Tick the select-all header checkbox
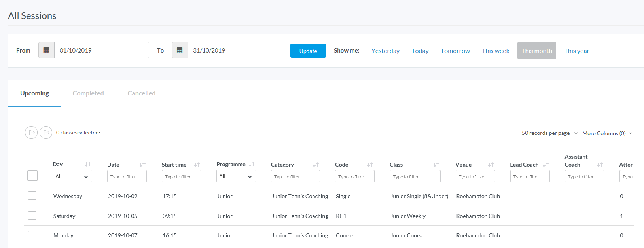This screenshot has width=644, height=248. coord(32,176)
